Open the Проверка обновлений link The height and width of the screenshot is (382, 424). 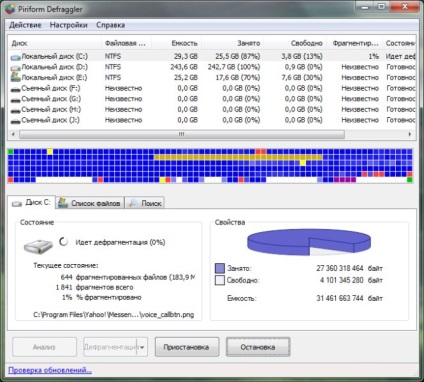[50, 370]
